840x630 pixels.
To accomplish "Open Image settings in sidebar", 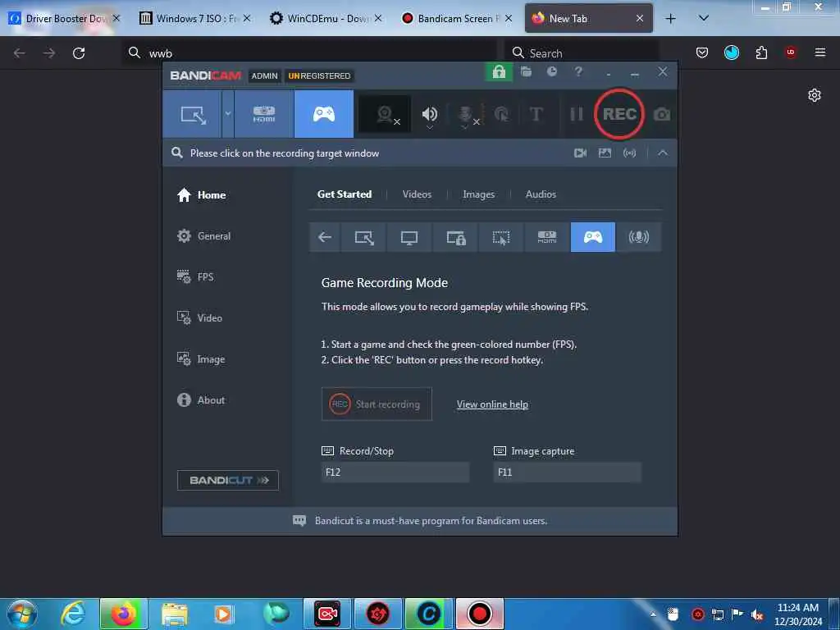I will [201, 359].
